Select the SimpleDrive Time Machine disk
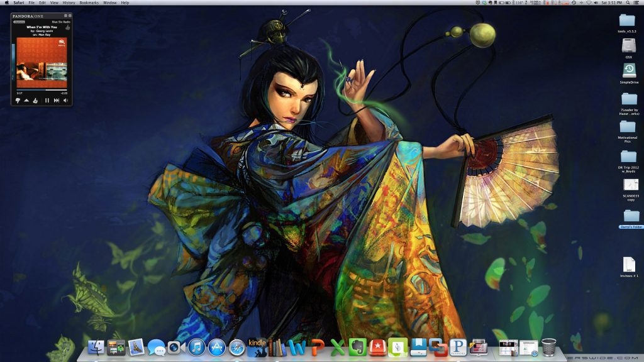 point(629,71)
